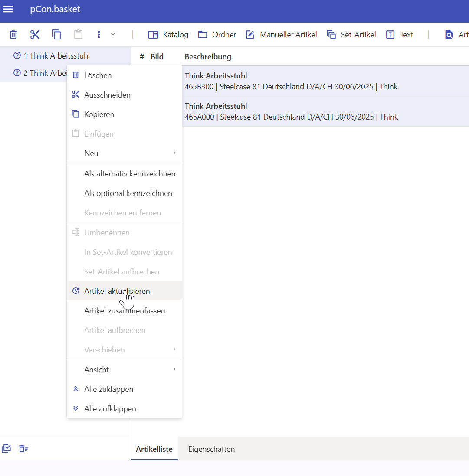Click the article search icon in toolbar
Screen dimensions: 469x476
point(449,35)
